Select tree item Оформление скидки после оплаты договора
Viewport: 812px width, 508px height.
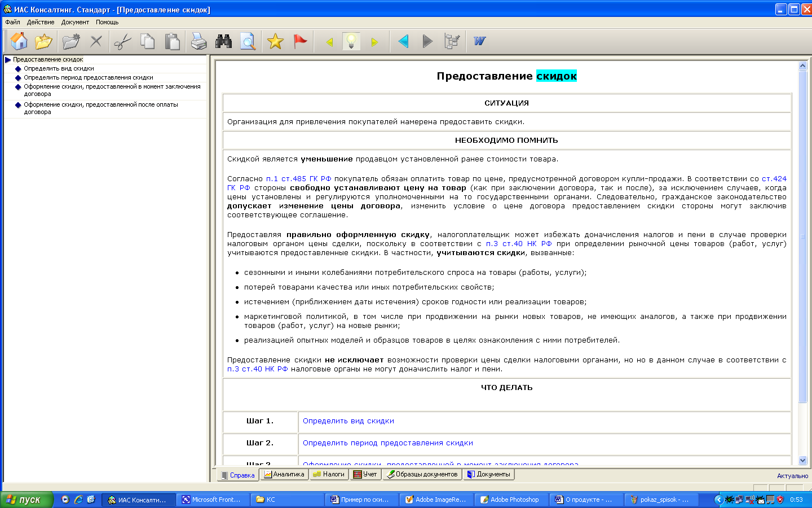click(x=101, y=108)
